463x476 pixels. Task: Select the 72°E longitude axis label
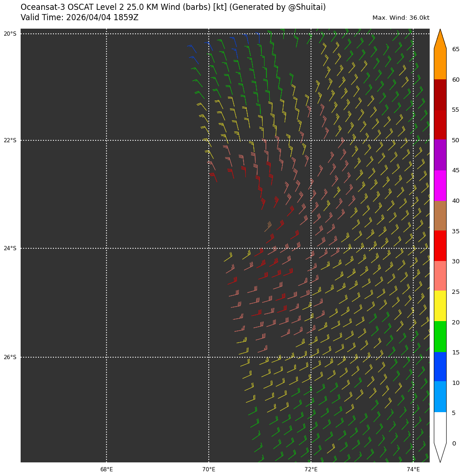coord(311,469)
